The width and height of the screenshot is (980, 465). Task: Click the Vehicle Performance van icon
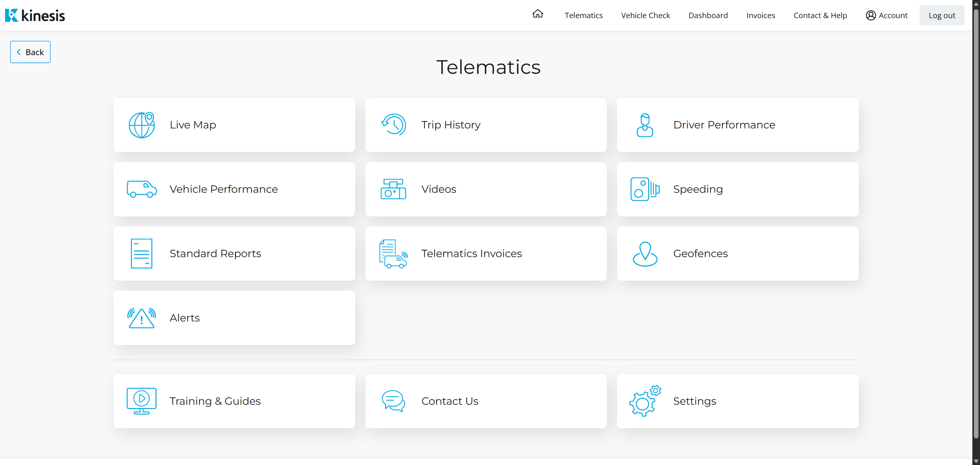tap(141, 189)
